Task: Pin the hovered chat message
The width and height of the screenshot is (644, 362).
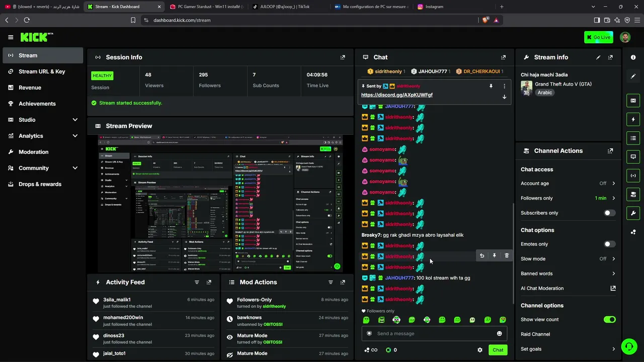Action: tap(494, 256)
